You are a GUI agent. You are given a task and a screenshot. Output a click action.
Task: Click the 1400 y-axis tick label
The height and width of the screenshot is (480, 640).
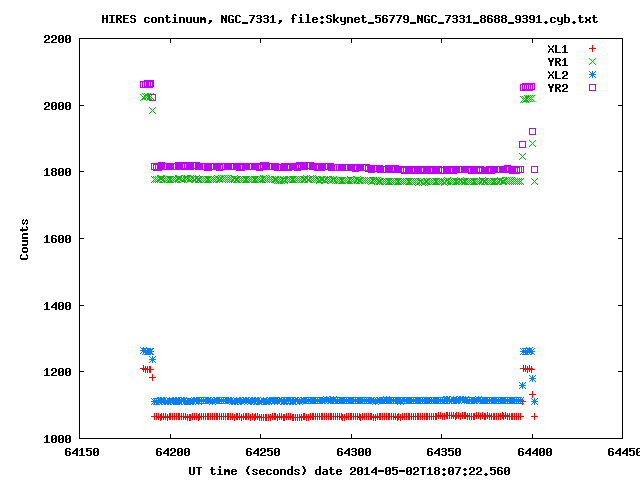pos(57,306)
